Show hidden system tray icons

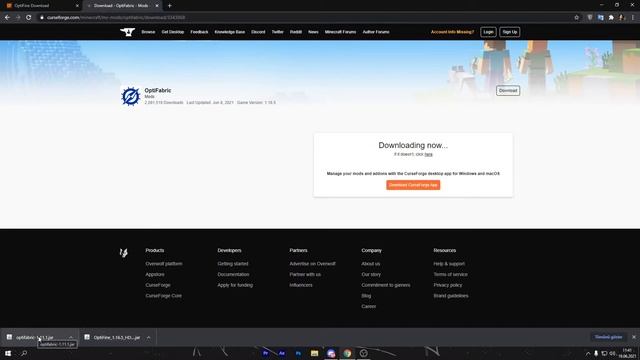click(588, 353)
